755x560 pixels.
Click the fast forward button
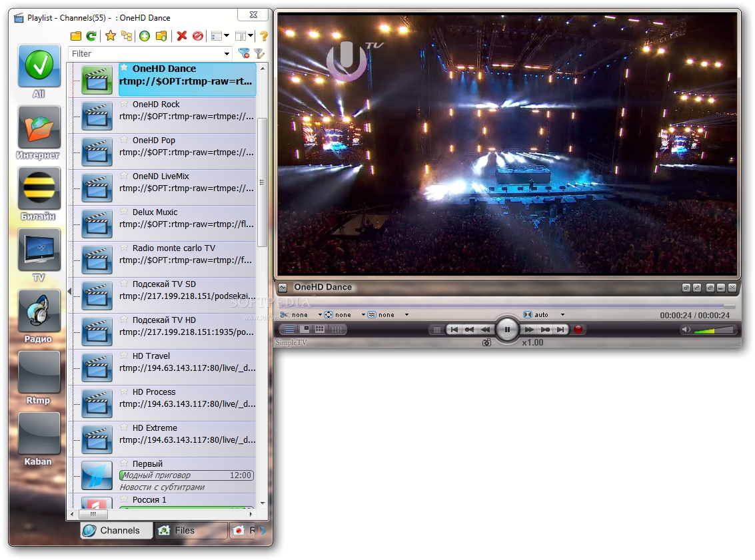(528, 330)
